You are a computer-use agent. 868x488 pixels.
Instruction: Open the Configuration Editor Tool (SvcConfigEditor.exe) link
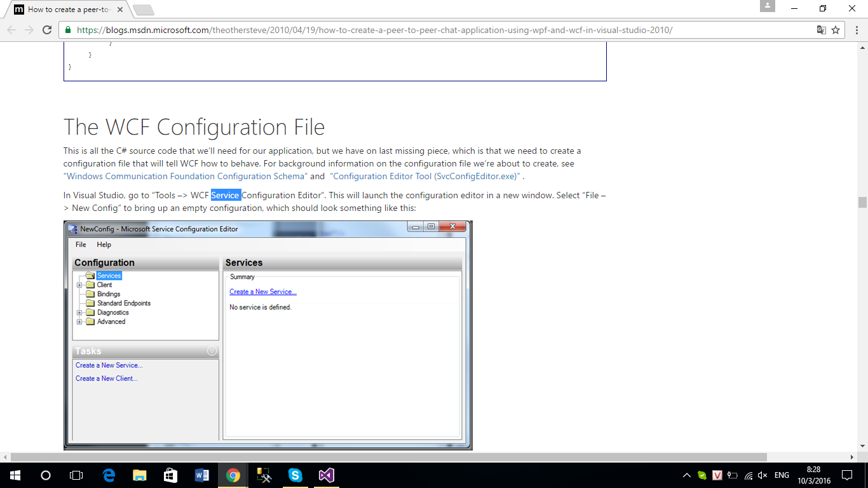426,176
